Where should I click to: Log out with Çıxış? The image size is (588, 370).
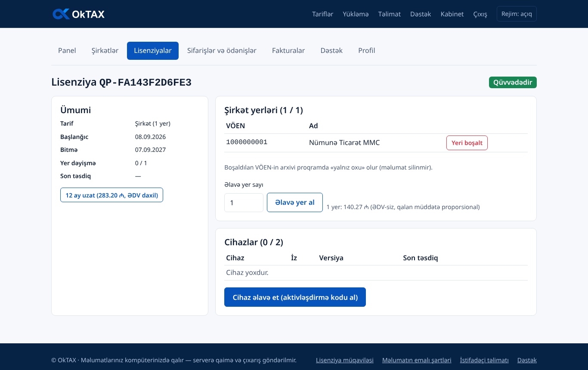[x=480, y=14]
